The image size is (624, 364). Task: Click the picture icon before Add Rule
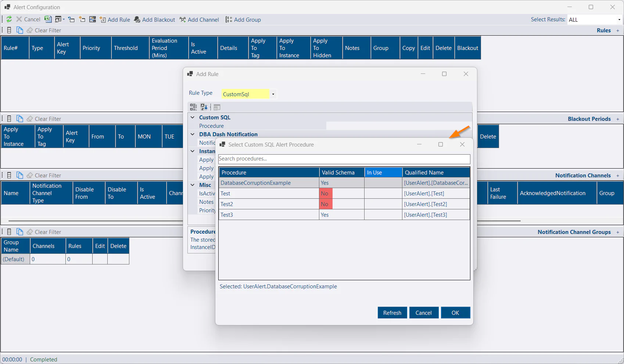[x=93, y=19]
